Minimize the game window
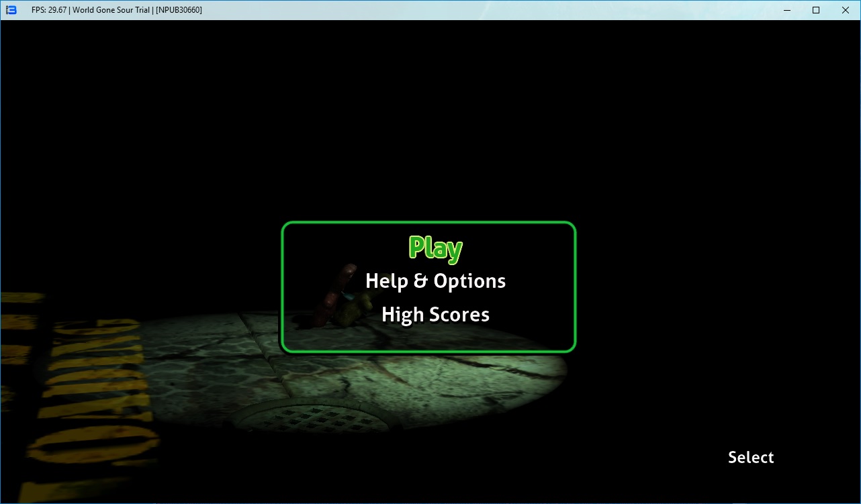This screenshot has width=861, height=504. point(785,10)
